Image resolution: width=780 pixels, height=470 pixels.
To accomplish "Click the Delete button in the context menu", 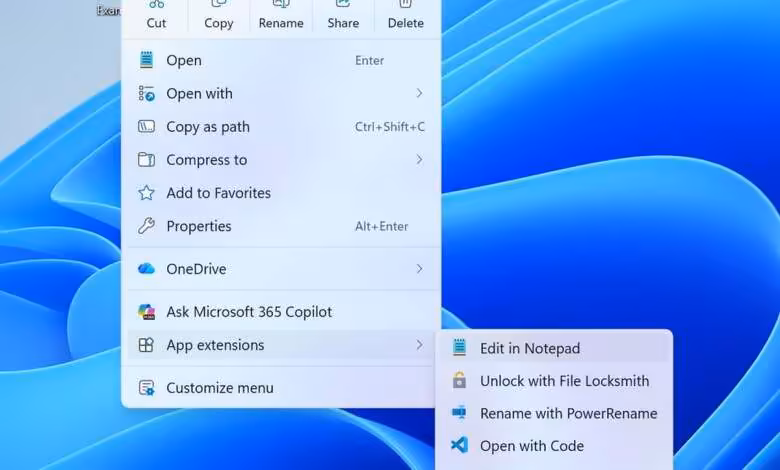I will click(405, 16).
